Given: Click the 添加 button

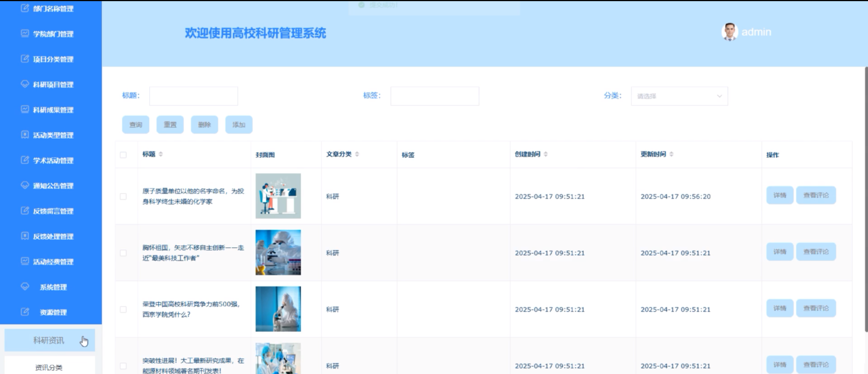Looking at the screenshot, I should pos(239,125).
